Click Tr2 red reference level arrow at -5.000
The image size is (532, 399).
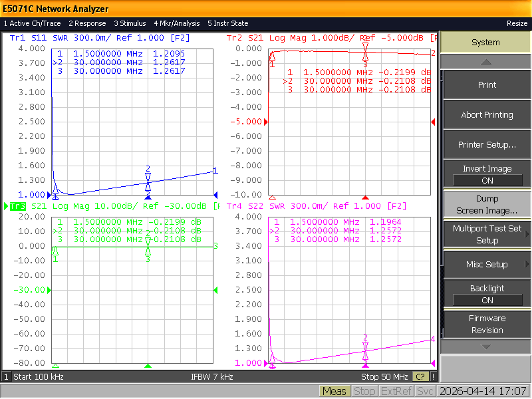[266, 122]
